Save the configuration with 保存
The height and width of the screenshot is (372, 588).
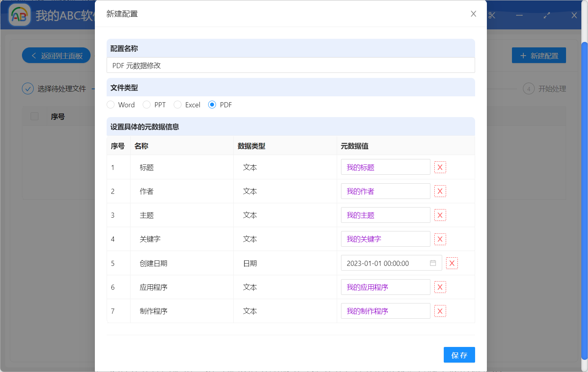tap(459, 355)
